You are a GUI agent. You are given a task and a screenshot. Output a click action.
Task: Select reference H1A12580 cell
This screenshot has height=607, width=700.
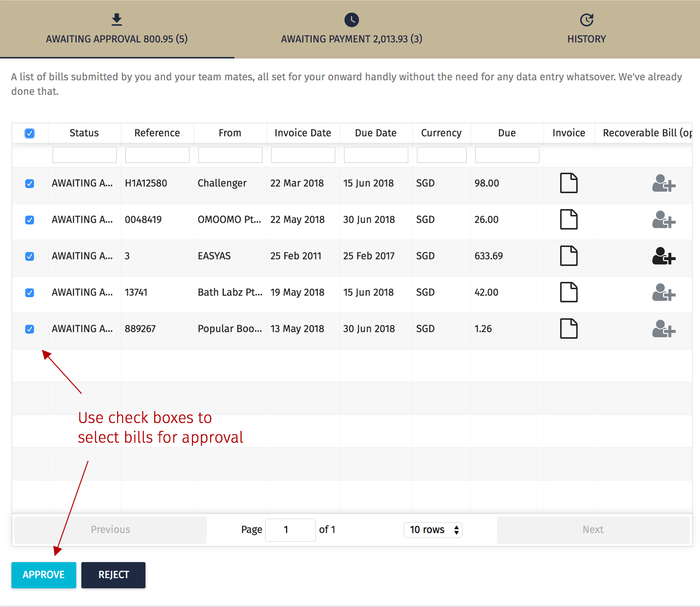pos(146,183)
